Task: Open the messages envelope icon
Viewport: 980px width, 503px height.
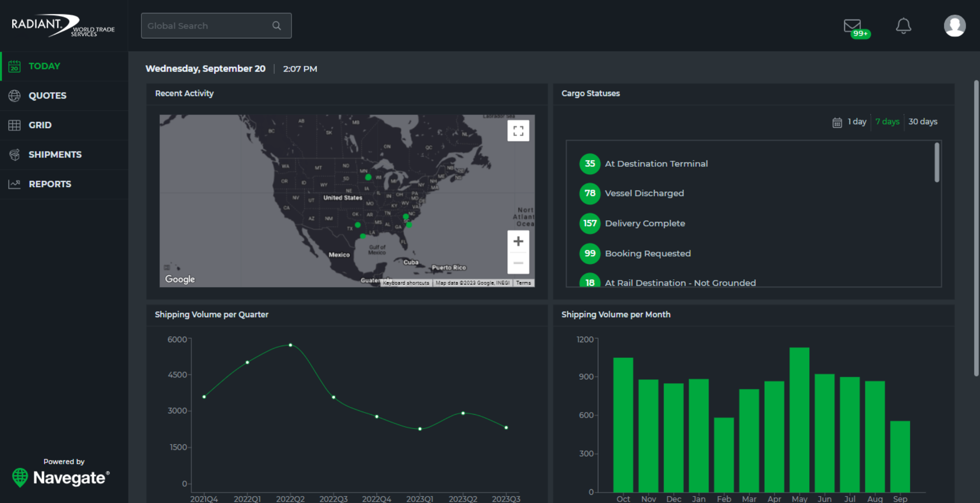Action: tap(852, 26)
